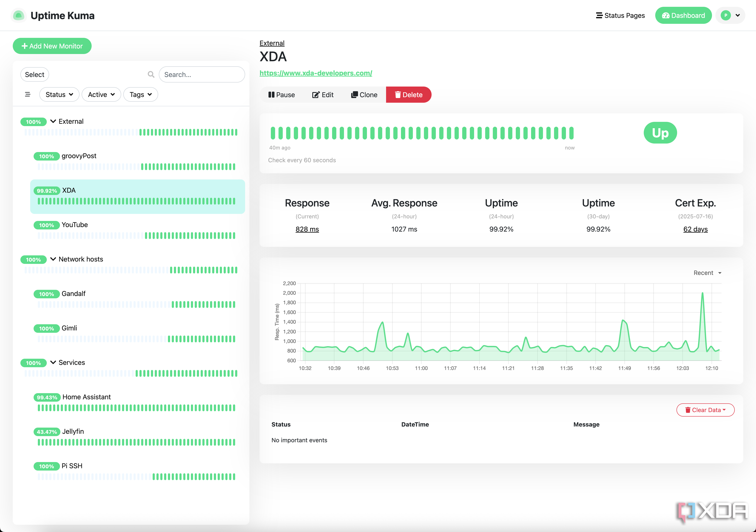Click the Up status badge

click(660, 133)
